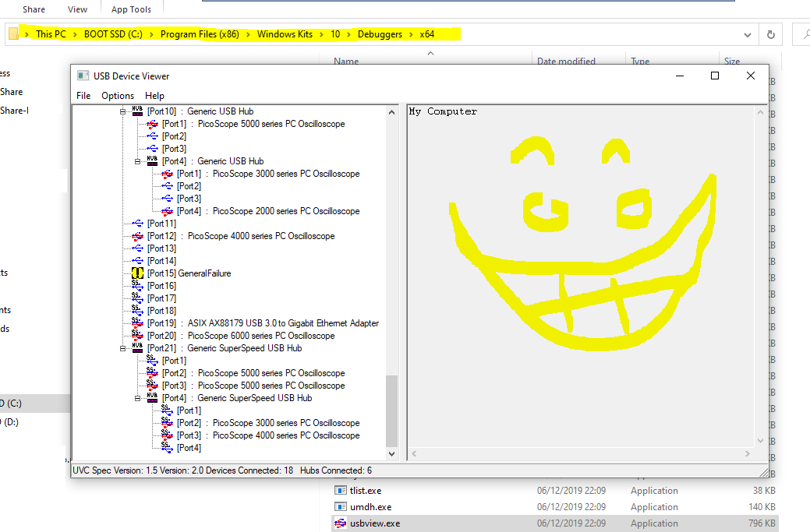This screenshot has height=532, width=810.
Task: Expand the chevron after Windows Kits in breadcrumb
Action: point(321,34)
